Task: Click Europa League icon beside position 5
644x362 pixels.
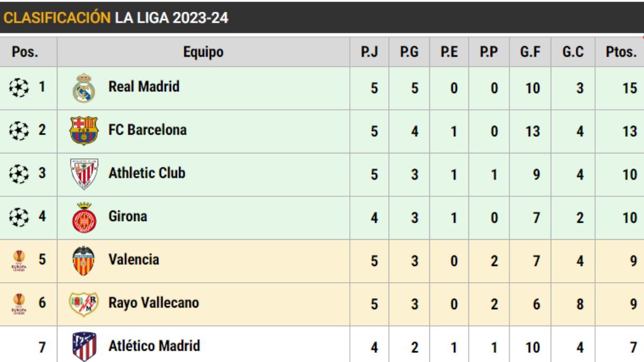Action: [19, 261]
